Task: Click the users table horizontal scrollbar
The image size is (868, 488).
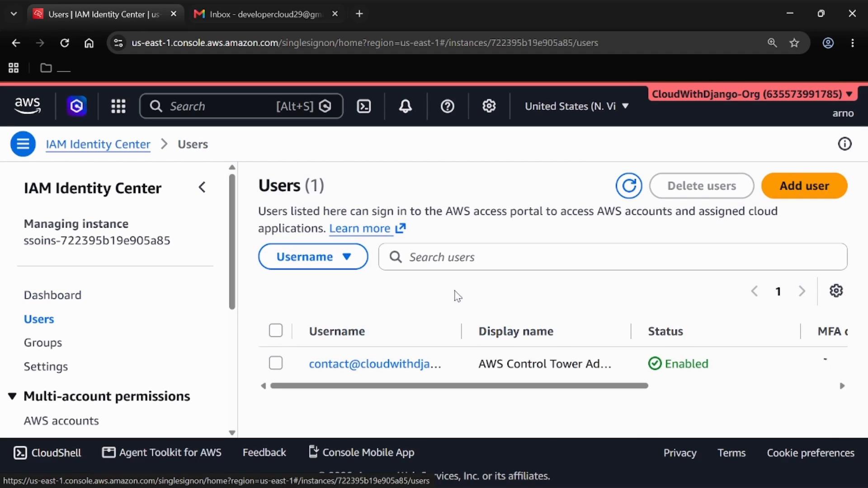Action: tap(459, 386)
